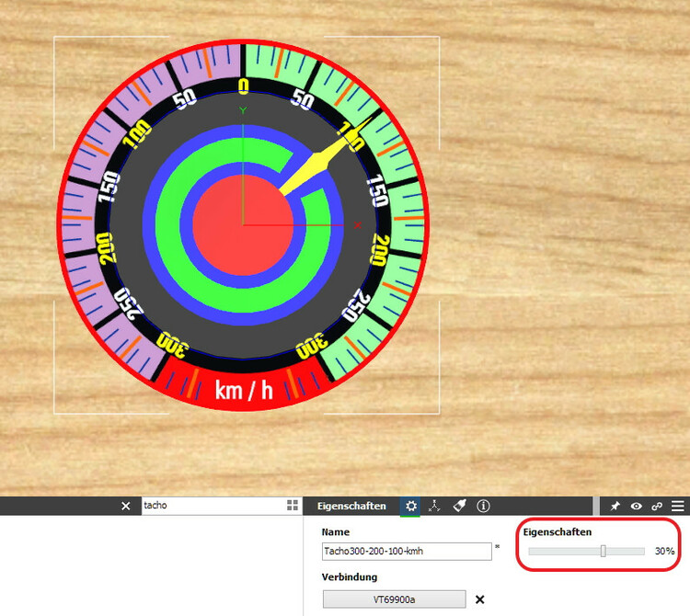The width and height of the screenshot is (690, 616).
Task: Pin the properties panel
Action: [x=615, y=506]
